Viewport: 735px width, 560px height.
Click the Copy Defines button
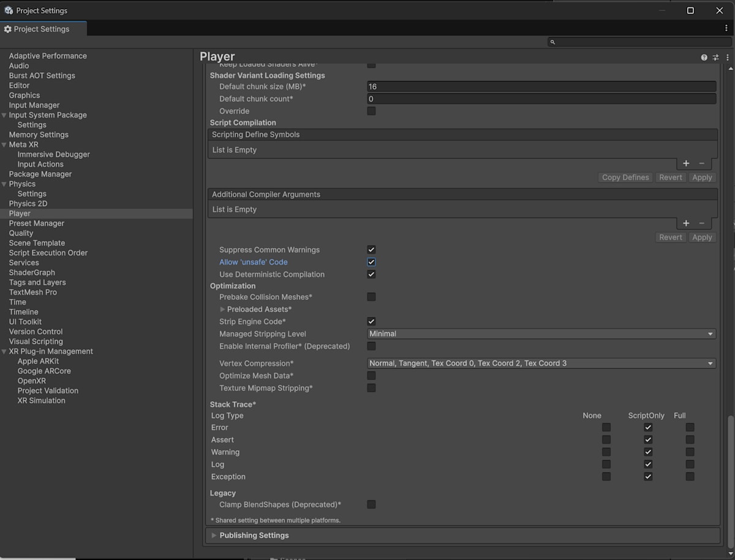pos(625,178)
